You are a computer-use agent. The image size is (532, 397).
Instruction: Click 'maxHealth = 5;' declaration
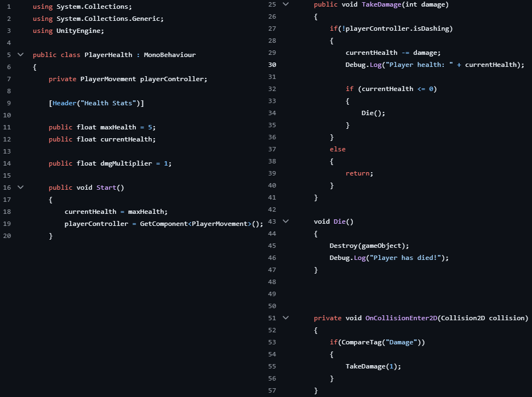(128, 127)
